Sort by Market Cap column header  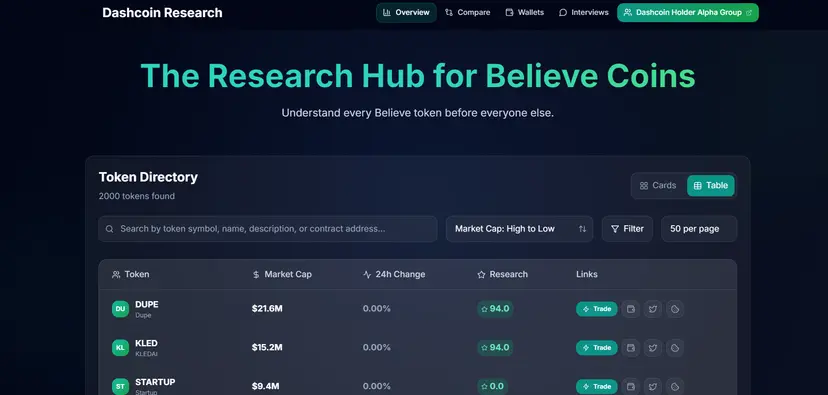click(282, 275)
